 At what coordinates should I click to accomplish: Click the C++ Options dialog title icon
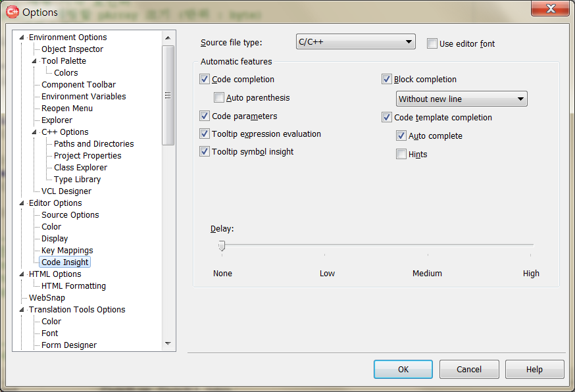[x=12, y=12]
